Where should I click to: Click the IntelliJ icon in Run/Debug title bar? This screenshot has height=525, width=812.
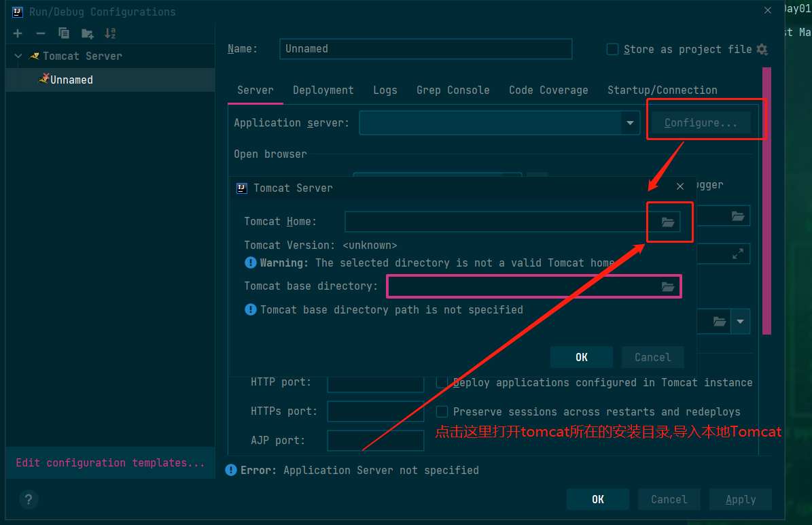tap(18, 12)
